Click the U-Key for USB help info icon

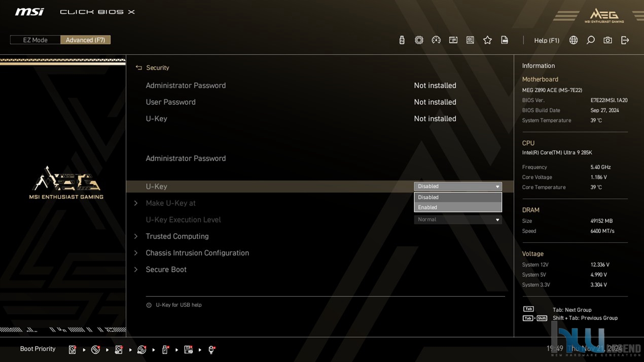point(149,305)
